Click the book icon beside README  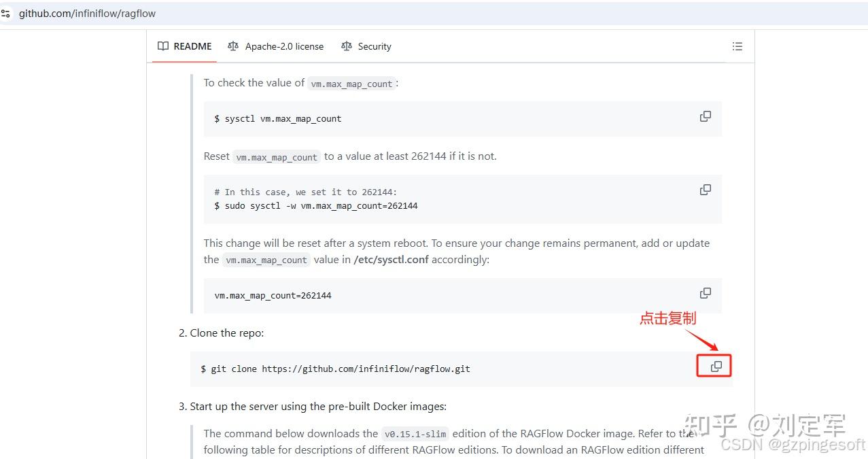(163, 46)
